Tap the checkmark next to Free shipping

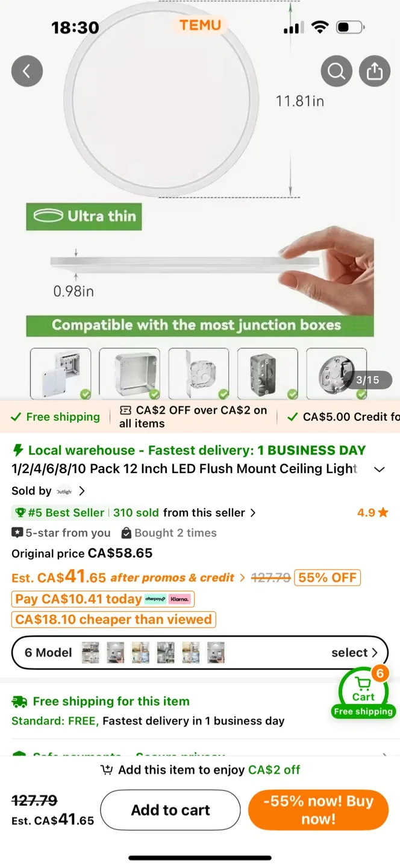click(17, 417)
